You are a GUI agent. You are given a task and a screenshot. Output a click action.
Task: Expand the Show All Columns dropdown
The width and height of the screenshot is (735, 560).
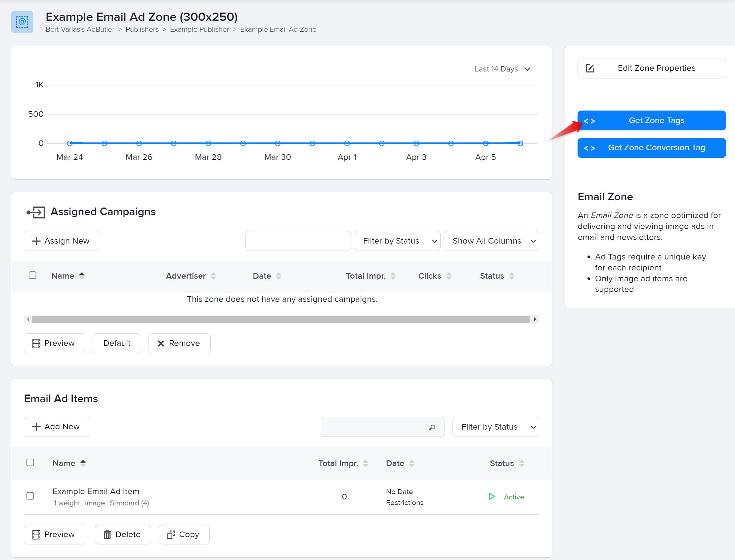491,241
